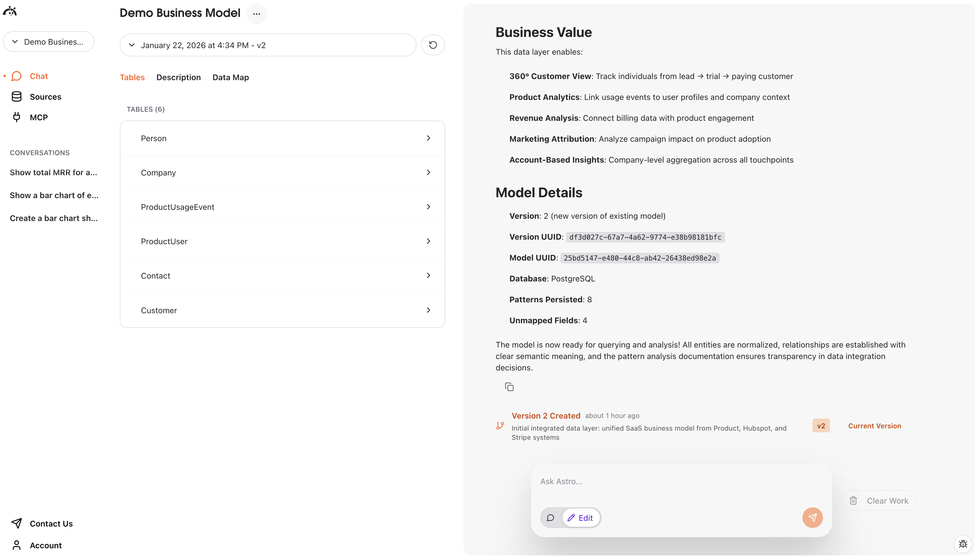This screenshot has height=560, width=978.
Task: Click the refresh icon next to version selector
Action: tap(433, 45)
